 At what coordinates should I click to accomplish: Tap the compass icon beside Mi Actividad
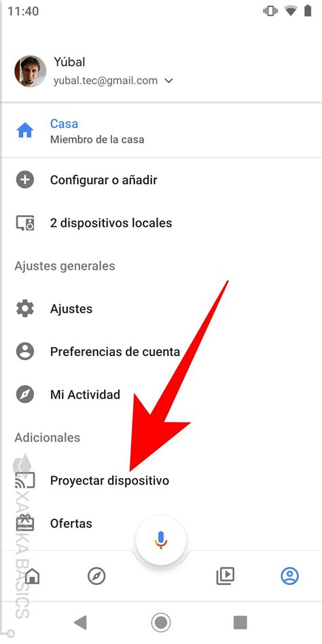pyautogui.click(x=25, y=394)
